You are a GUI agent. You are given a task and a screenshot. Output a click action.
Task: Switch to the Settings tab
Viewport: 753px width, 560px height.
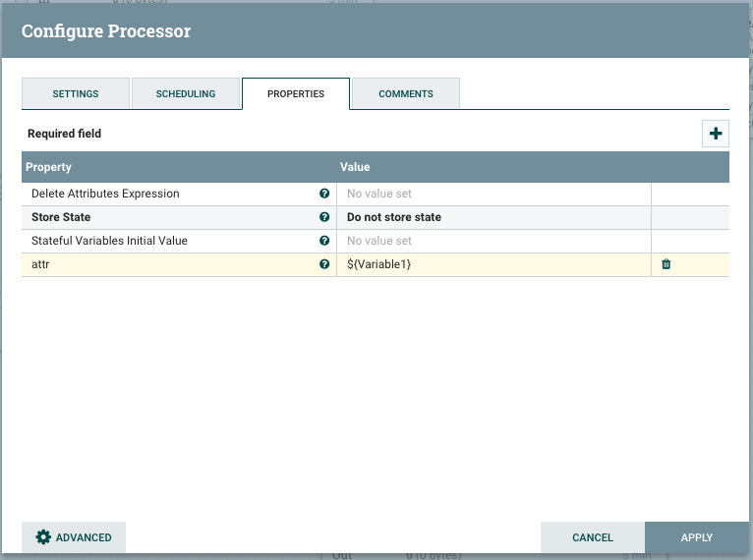[x=76, y=94]
